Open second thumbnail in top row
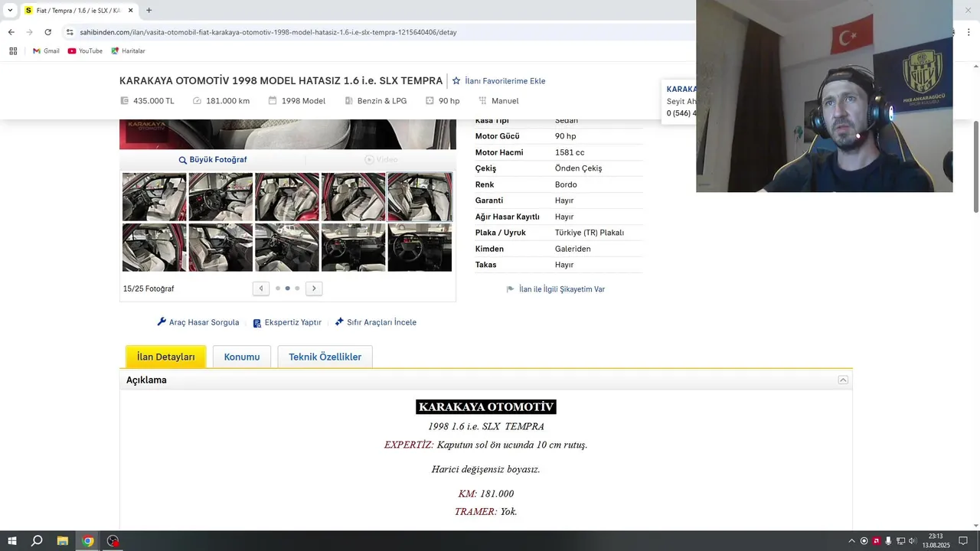Screen dimensions: 980x551 [220, 197]
